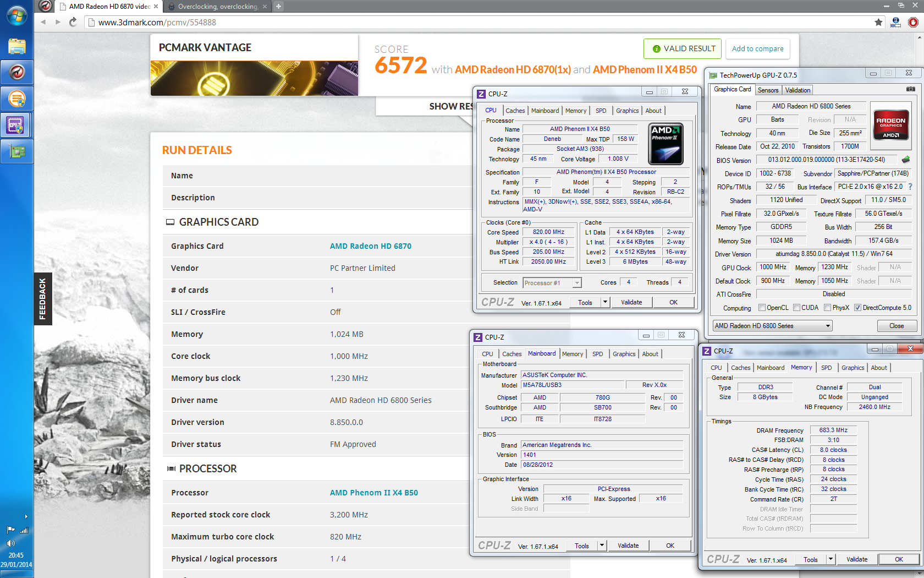Toggle the CUDA checkbox in GPU-Z
924x578 pixels.
pos(796,308)
